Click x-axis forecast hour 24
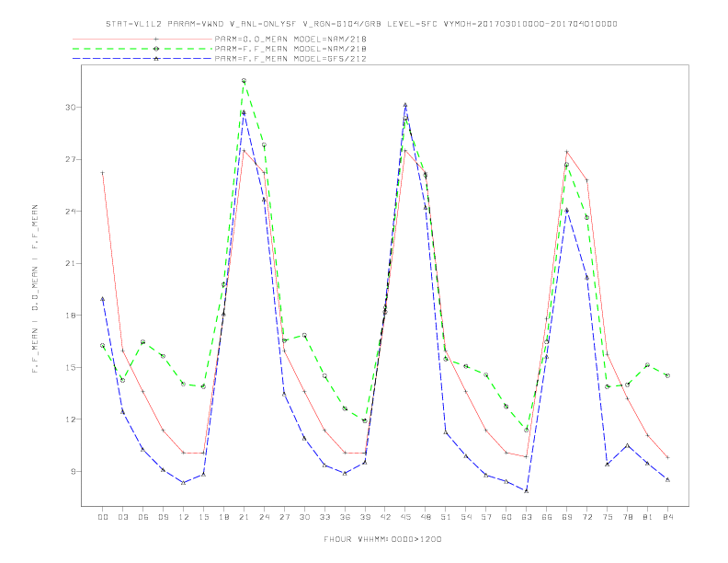This screenshot has height=563, width=728. pos(264,517)
